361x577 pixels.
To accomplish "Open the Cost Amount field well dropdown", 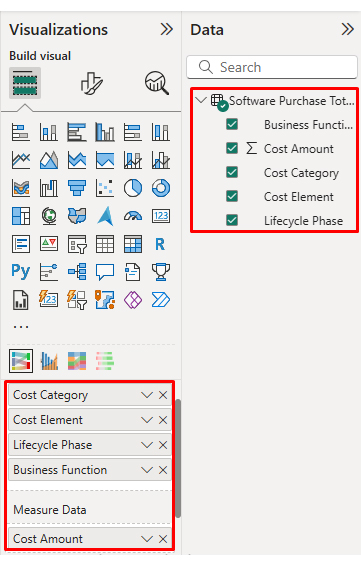I will [x=147, y=539].
